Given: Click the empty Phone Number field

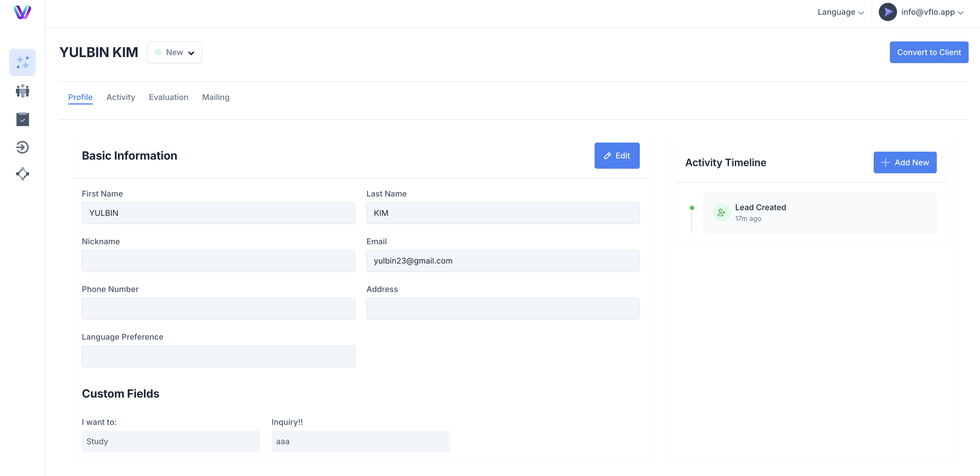Looking at the screenshot, I should tap(218, 309).
